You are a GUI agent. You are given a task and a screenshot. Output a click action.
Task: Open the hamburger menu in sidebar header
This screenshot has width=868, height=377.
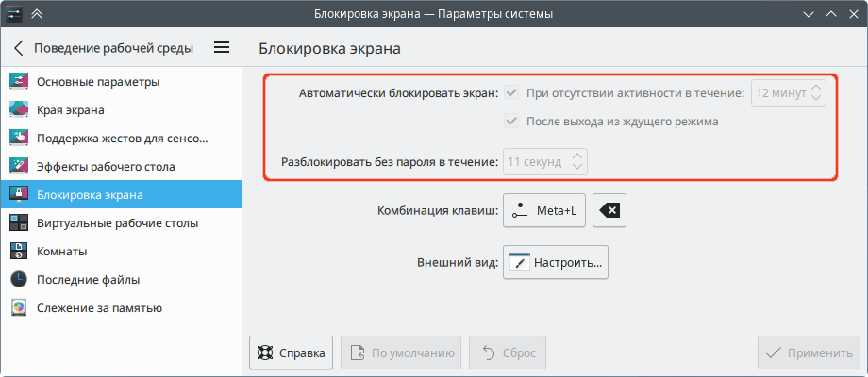tap(222, 48)
